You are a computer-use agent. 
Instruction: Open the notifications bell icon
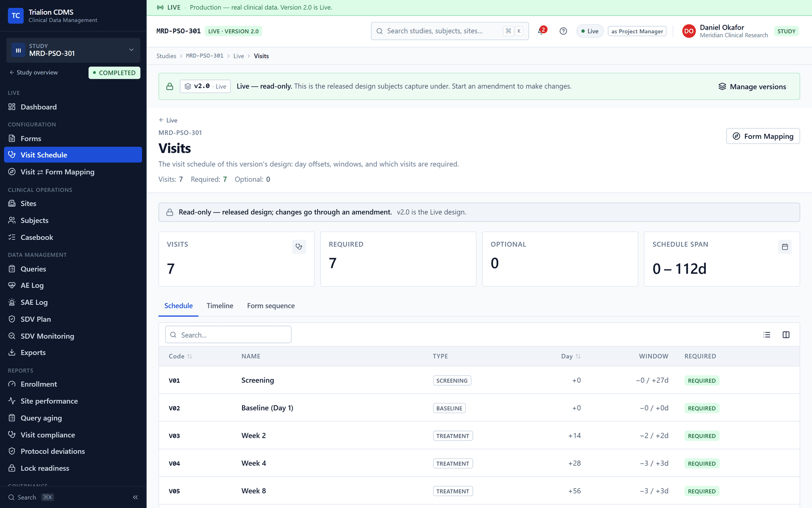click(x=541, y=31)
